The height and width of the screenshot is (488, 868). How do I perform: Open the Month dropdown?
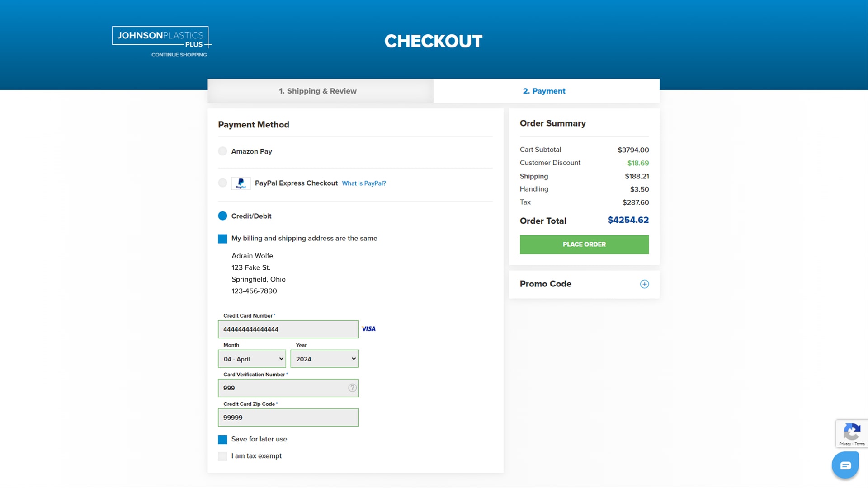click(x=251, y=359)
